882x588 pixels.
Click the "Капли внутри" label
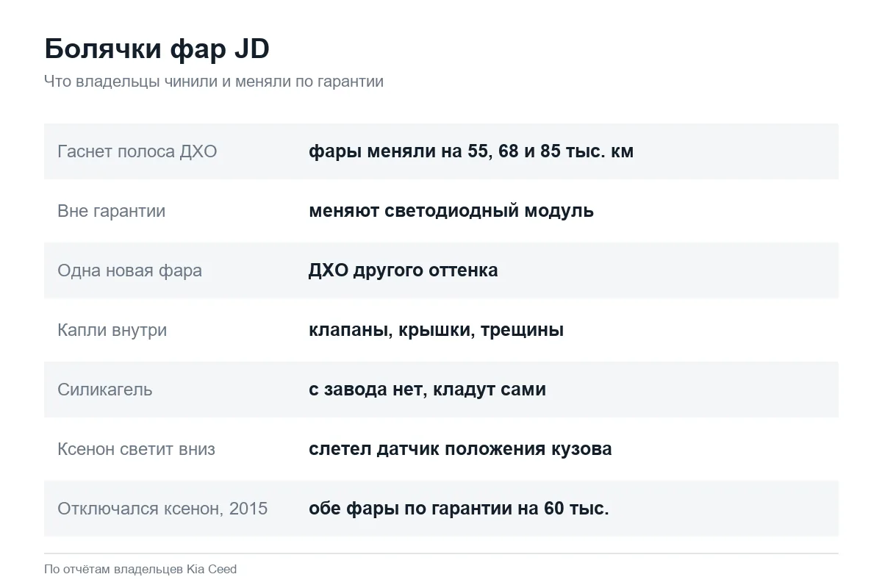(x=112, y=330)
